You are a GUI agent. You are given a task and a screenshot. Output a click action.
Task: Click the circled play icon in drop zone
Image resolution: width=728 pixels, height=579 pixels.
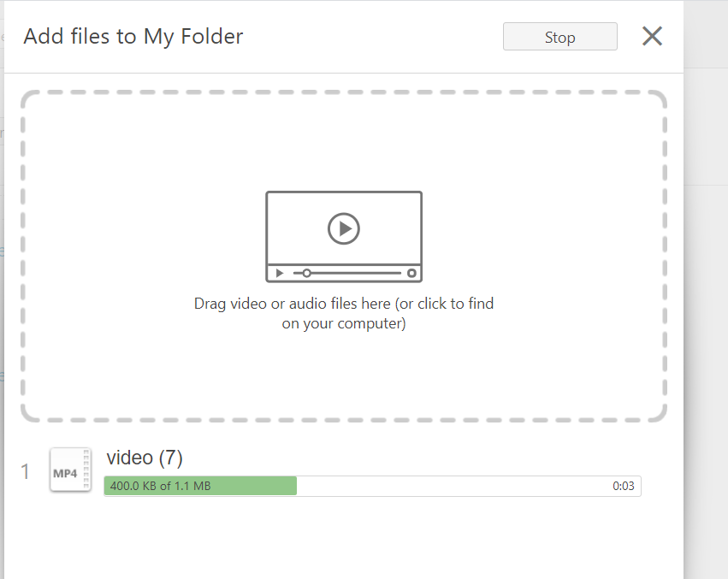[x=344, y=228]
